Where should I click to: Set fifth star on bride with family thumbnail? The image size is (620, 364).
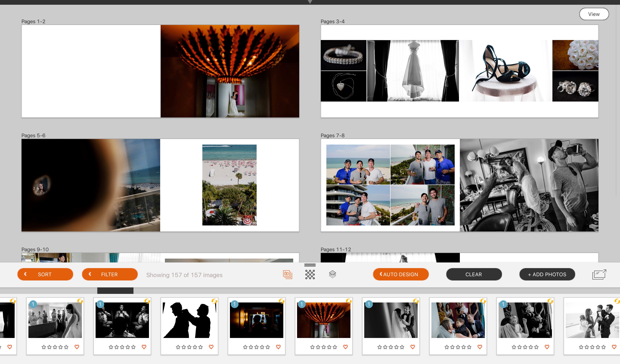[66, 347]
